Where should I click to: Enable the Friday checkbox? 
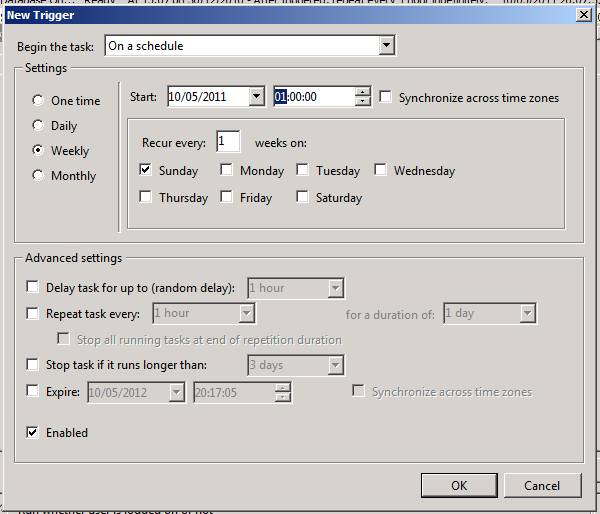(227, 197)
